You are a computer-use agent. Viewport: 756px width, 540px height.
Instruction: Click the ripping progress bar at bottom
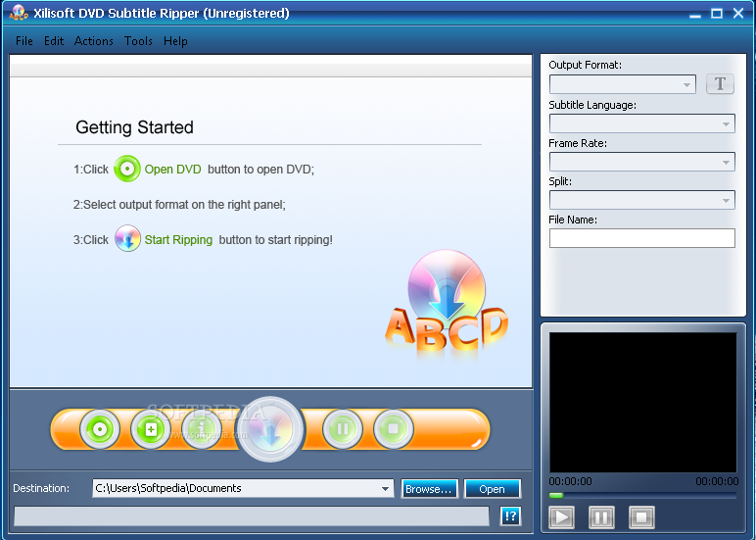tap(252, 515)
